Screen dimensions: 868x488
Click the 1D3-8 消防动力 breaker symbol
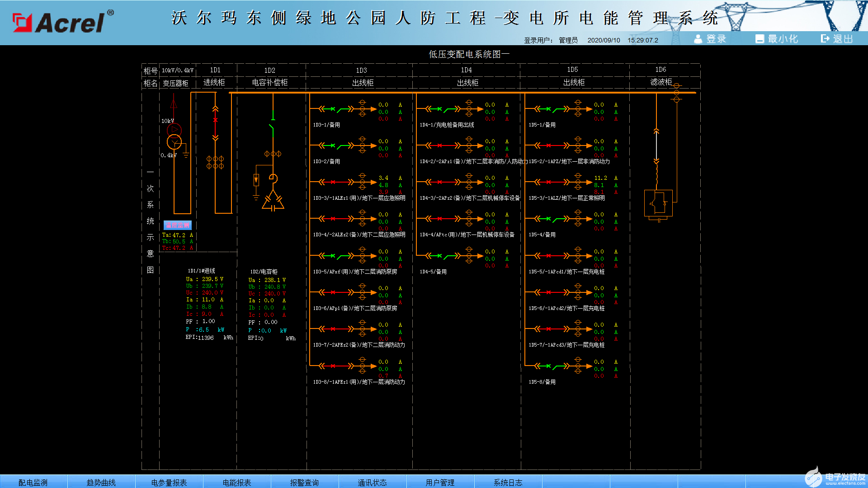[335, 366]
